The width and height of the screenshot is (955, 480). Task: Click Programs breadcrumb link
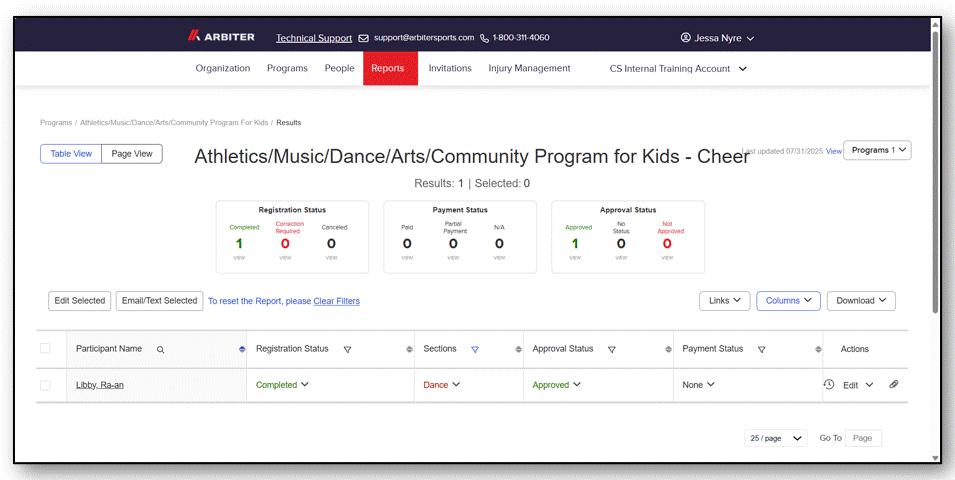[56, 122]
